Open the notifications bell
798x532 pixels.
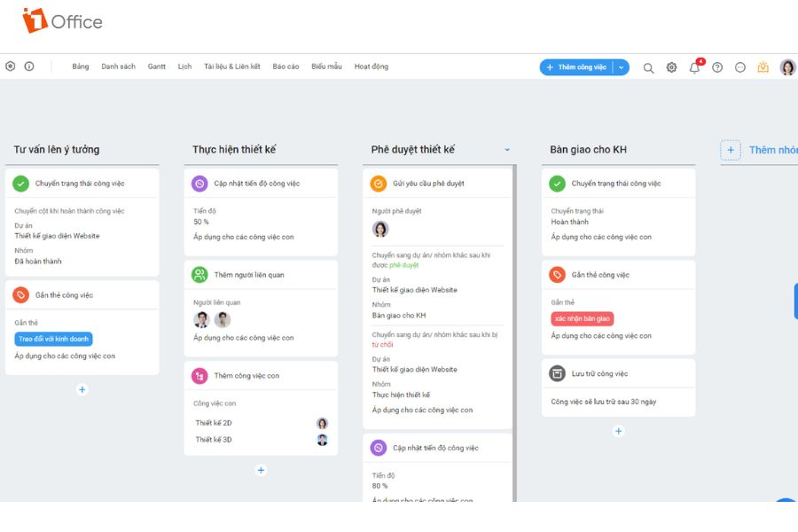694,67
